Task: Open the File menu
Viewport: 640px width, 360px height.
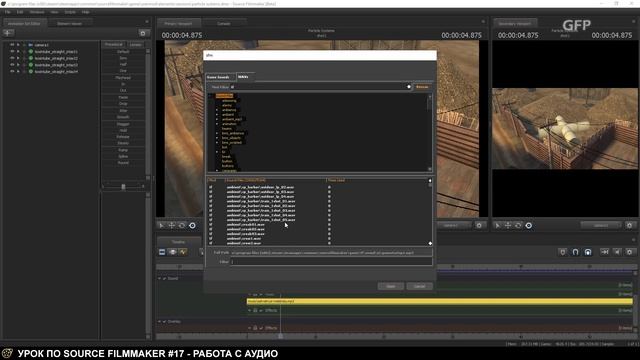Action: pos(8,12)
